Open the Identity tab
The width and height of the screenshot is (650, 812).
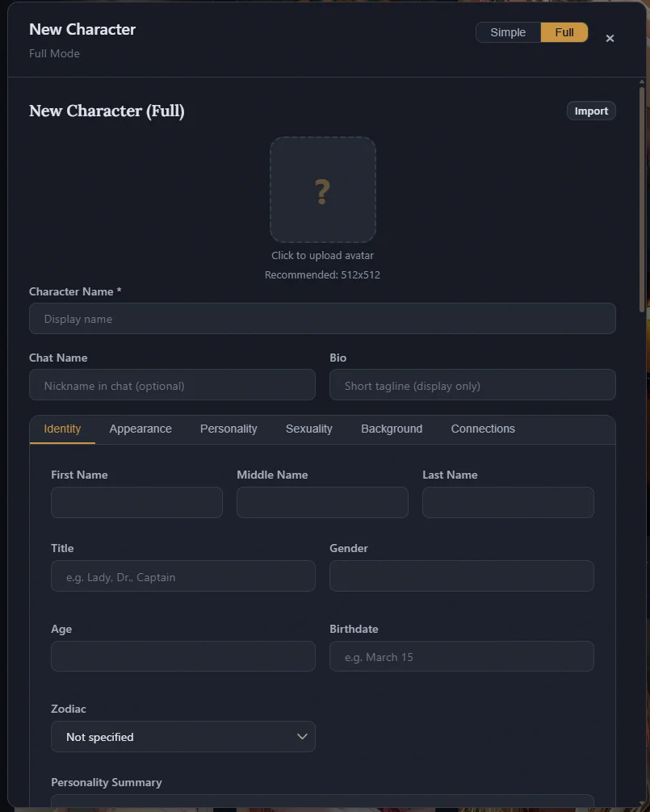(62, 429)
